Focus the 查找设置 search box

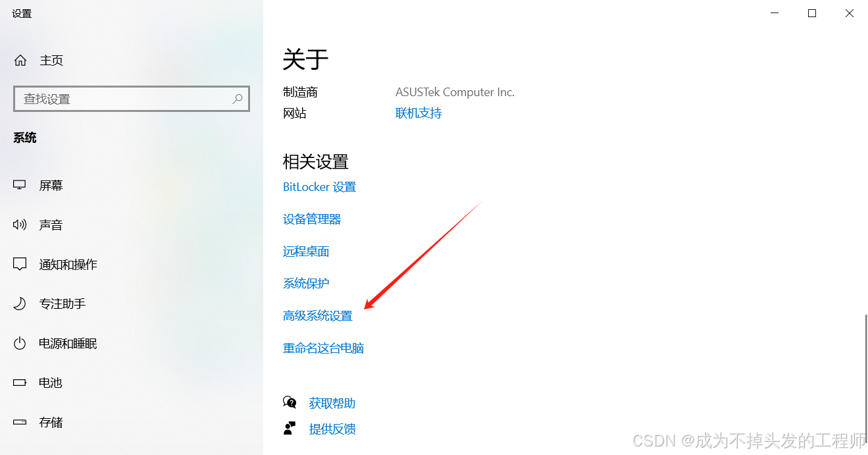click(x=132, y=99)
